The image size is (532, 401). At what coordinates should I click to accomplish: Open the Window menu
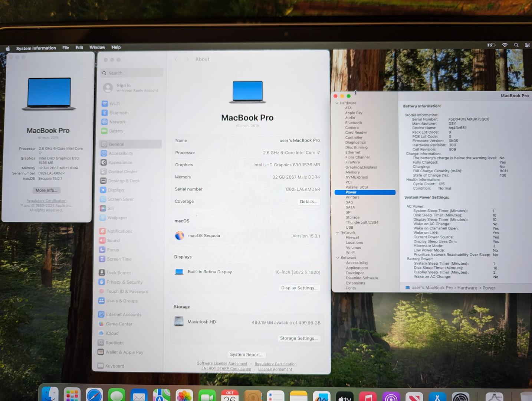click(97, 48)
